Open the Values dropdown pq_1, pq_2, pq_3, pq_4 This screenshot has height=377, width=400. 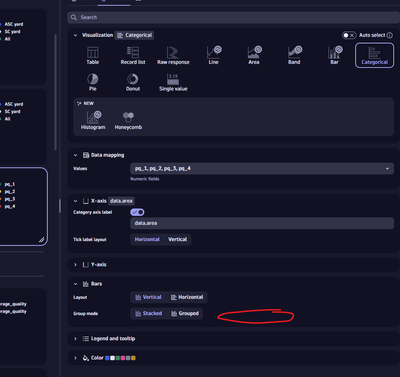[262, 169]
